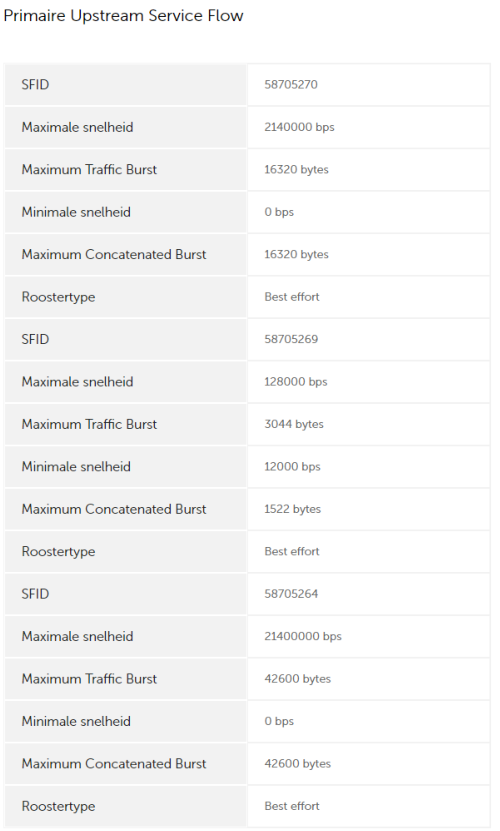
Task: Click the first Roostertype label
Action: tap(58, 297)
